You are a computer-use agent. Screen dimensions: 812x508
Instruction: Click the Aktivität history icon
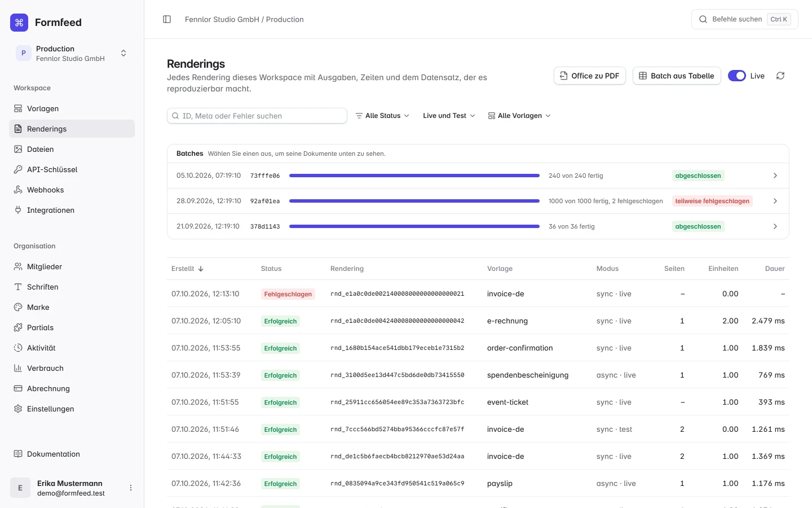pyautogui.click(x=18, y=348)
